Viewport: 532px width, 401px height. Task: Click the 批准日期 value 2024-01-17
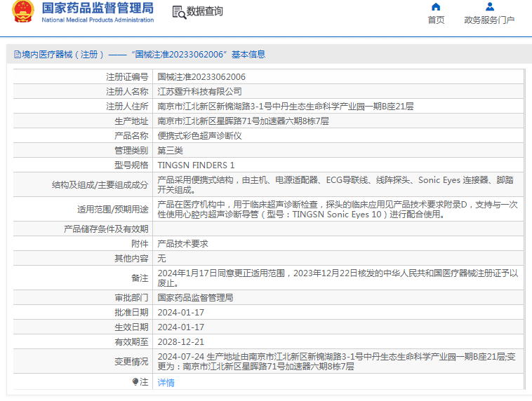[x=181, y=312]
